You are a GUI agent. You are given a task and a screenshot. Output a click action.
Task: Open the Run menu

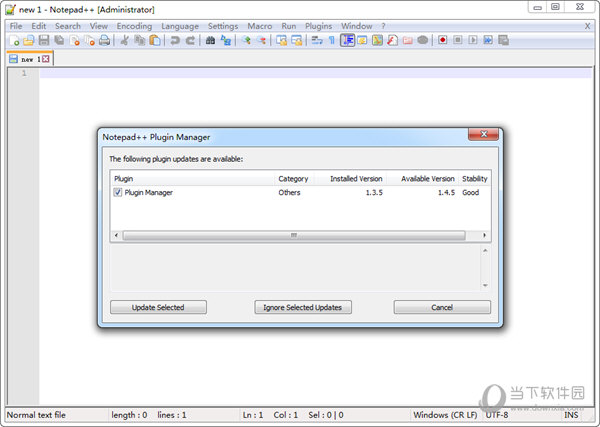[289, 26]
